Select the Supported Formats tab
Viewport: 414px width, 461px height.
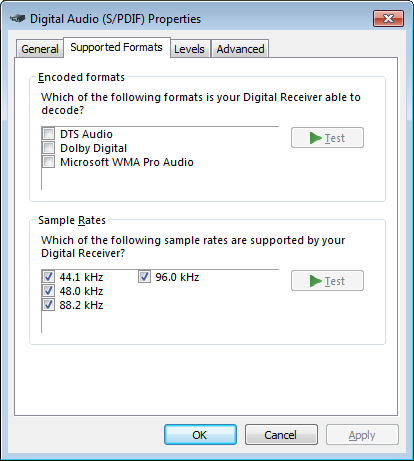tap(116, 47)
